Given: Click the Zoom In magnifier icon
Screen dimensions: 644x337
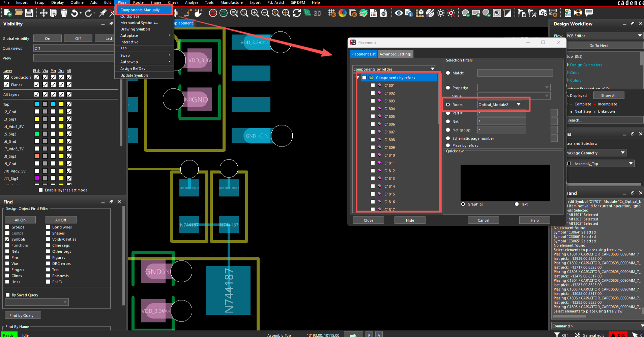Looking at the screenshot, I should click(255, 13).
